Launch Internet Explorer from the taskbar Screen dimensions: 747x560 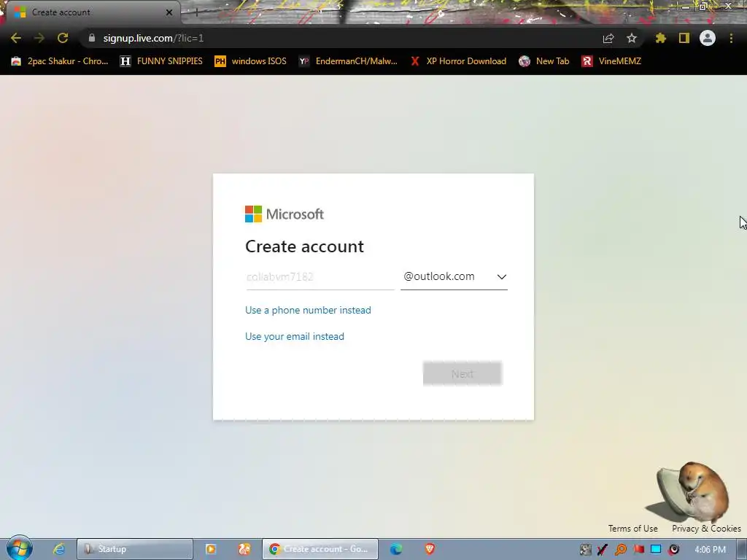[58, 549]
